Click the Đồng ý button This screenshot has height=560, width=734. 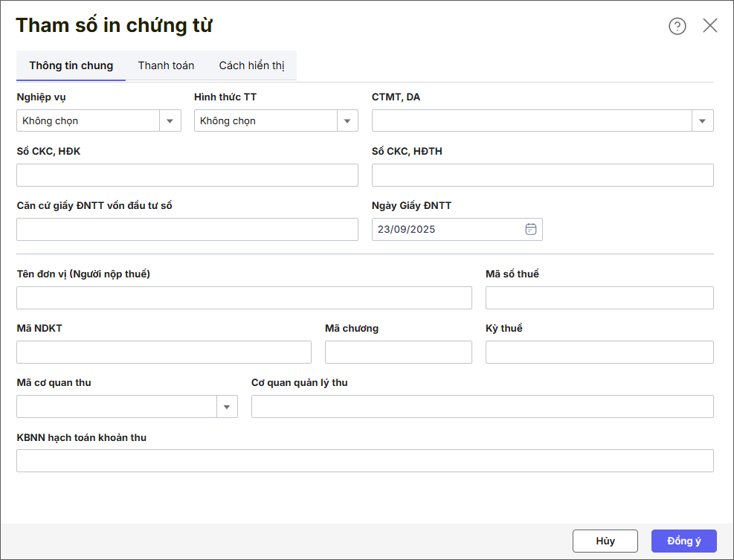683,541
